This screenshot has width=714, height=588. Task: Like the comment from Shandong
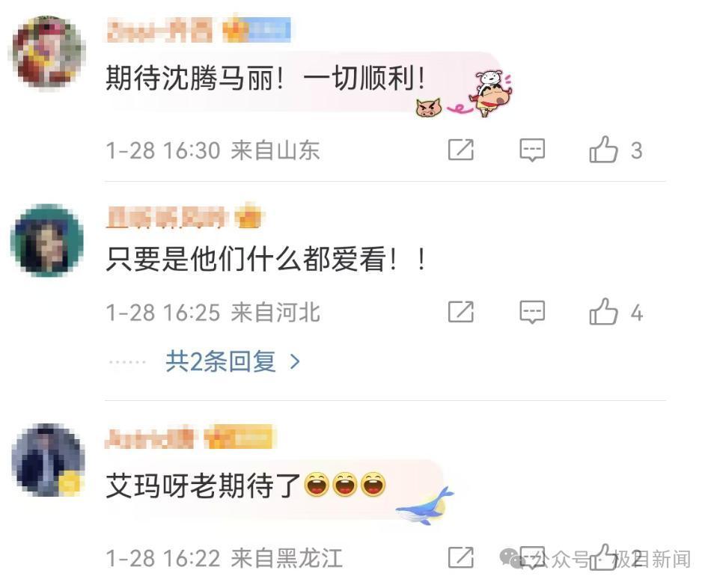[603, 150]
